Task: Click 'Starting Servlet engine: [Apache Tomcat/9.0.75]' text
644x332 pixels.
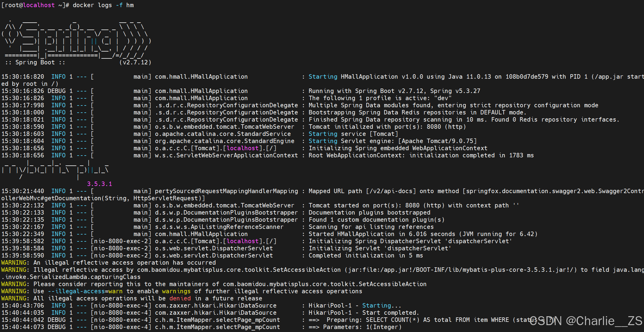Action: (x=392, y=141)
